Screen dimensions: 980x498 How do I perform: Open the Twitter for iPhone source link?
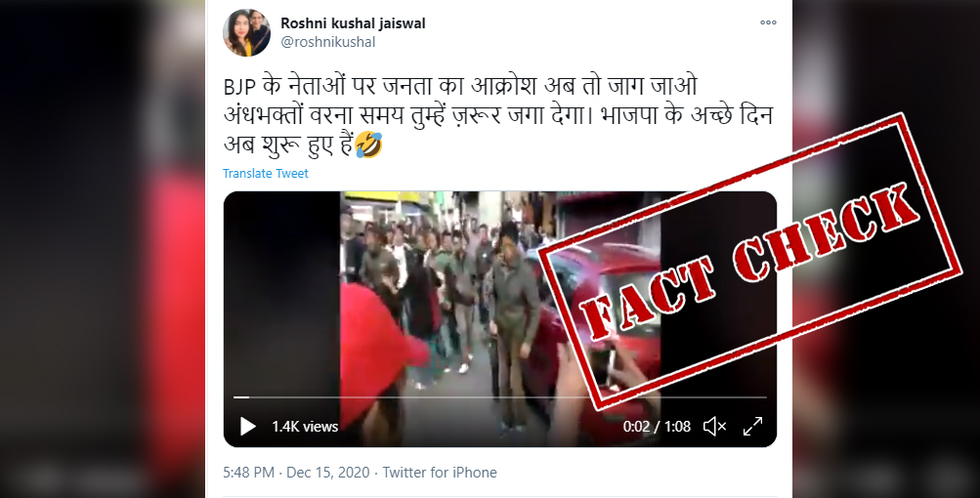(440, 473)
